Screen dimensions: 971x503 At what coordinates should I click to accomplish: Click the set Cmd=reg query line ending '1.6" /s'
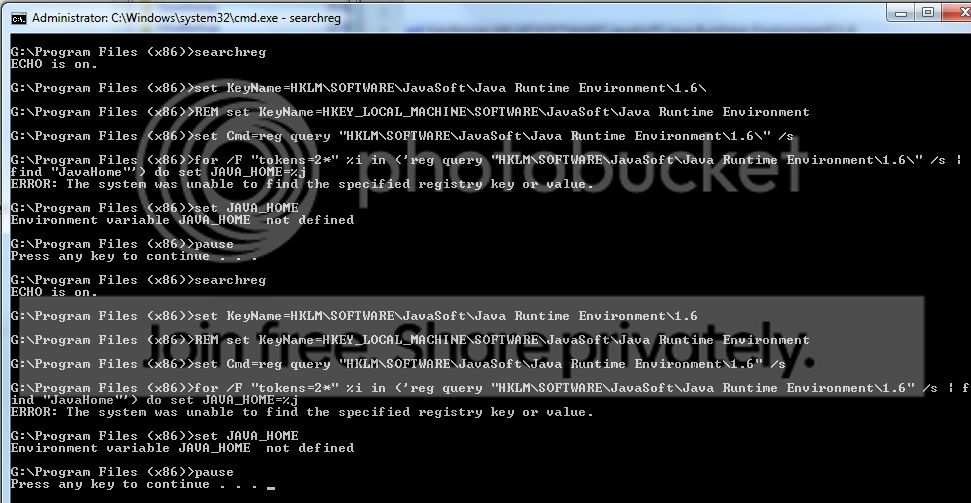pos(398,364)
